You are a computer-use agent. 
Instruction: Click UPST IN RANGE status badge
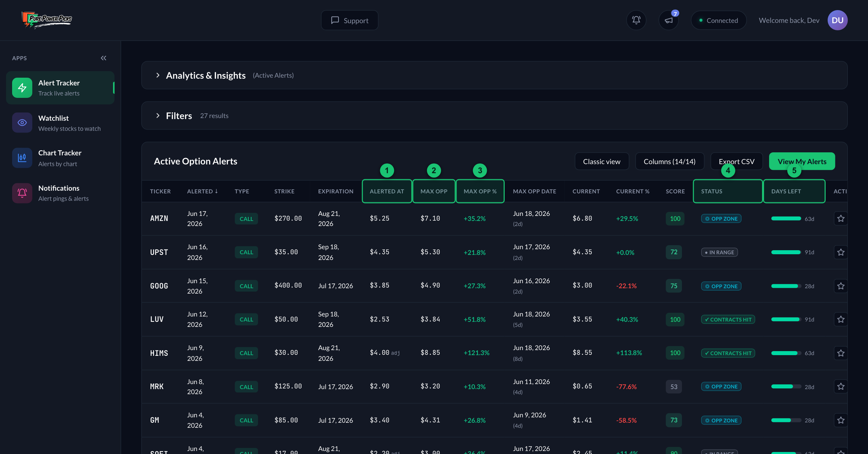tap(719, 252)
